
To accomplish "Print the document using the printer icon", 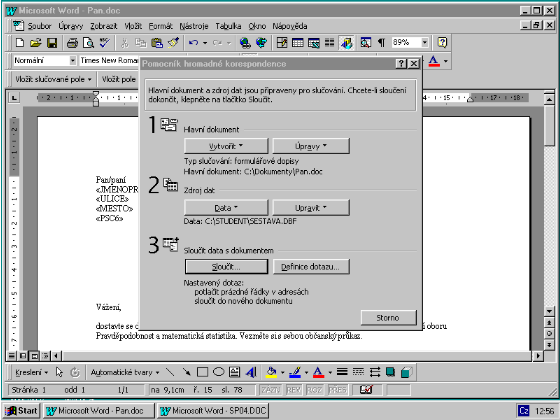I will click(x=72, y=43).
